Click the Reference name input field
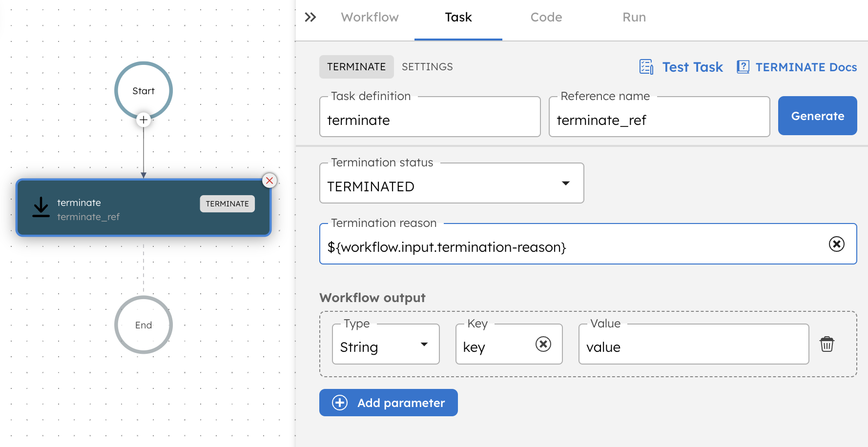 [x=660, y=117]
